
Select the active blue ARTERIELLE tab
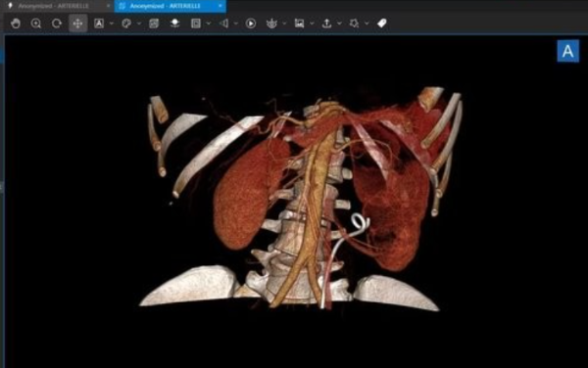(165, 6)
